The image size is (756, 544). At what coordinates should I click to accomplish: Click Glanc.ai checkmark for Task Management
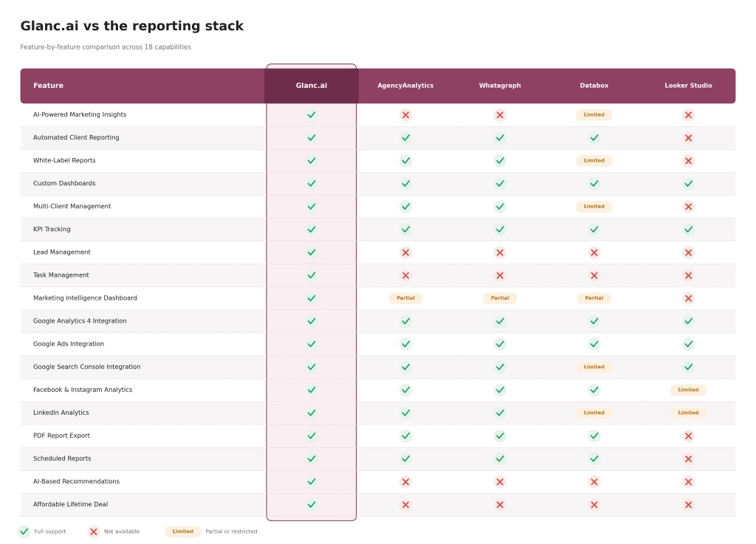pyautogui.click(x=312, y=275)
